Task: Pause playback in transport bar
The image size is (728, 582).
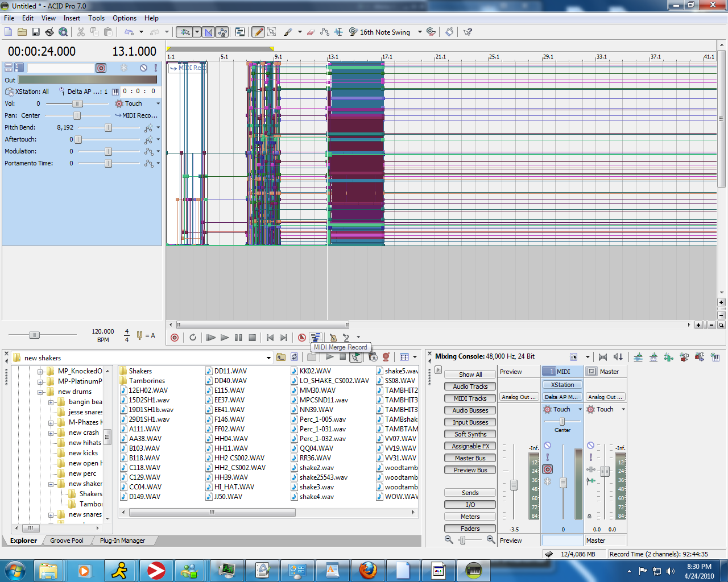Action: coord(238,337)
